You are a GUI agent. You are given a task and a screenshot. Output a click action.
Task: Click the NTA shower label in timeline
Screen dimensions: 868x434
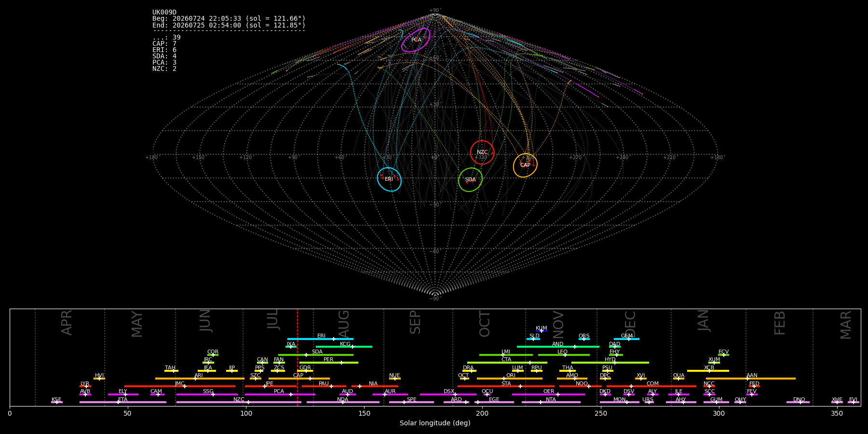[551, 400]
